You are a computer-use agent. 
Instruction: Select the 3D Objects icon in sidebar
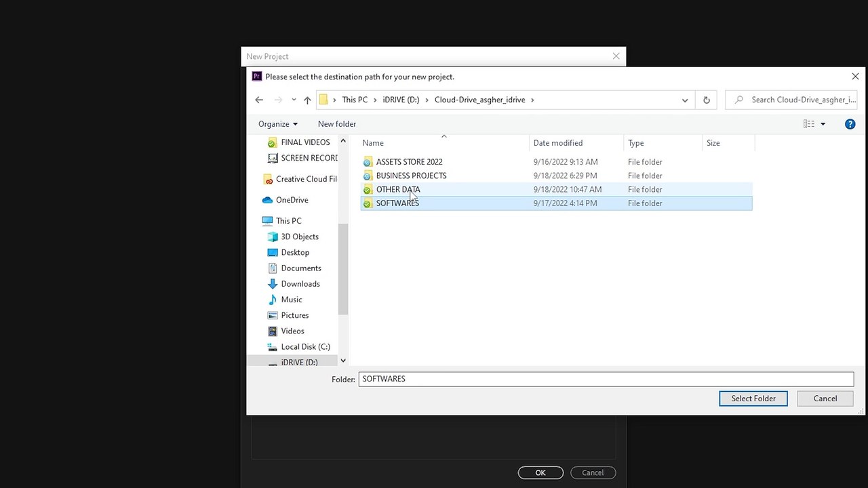[x=273, y=237]
